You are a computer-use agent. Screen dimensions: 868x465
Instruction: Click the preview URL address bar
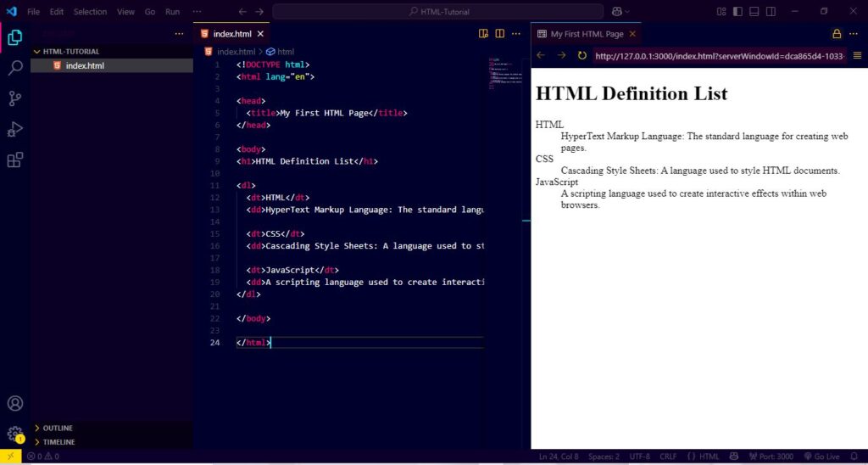pos(720,55)
